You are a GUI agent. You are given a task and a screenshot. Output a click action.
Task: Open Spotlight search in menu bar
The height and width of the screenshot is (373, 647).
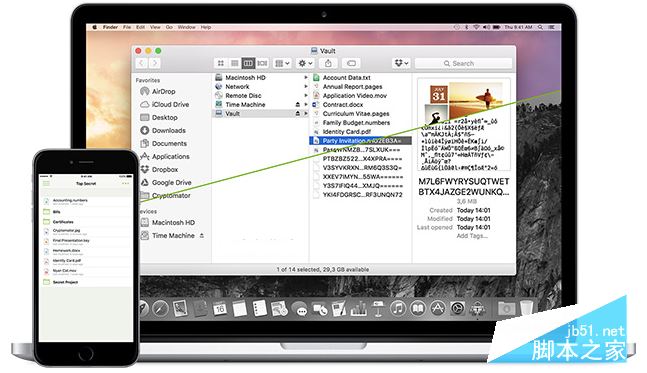pos(540,27)
